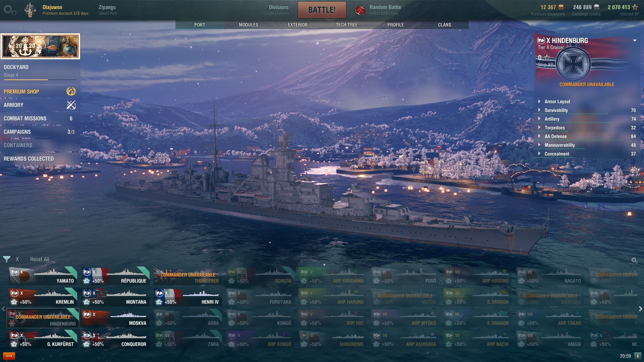Open carousel settings gear icon
The height and width of the screenshot is (362, 644).
tap(634, 260)
